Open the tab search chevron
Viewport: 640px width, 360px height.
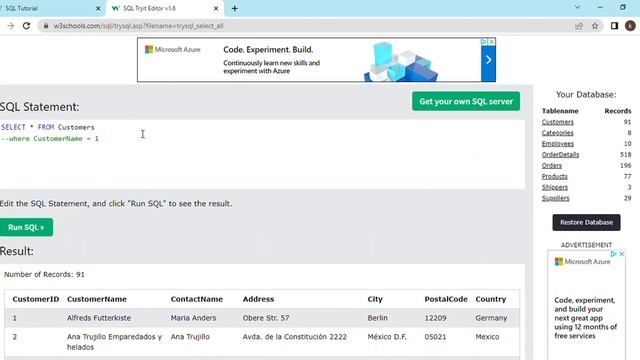[578, 7]
